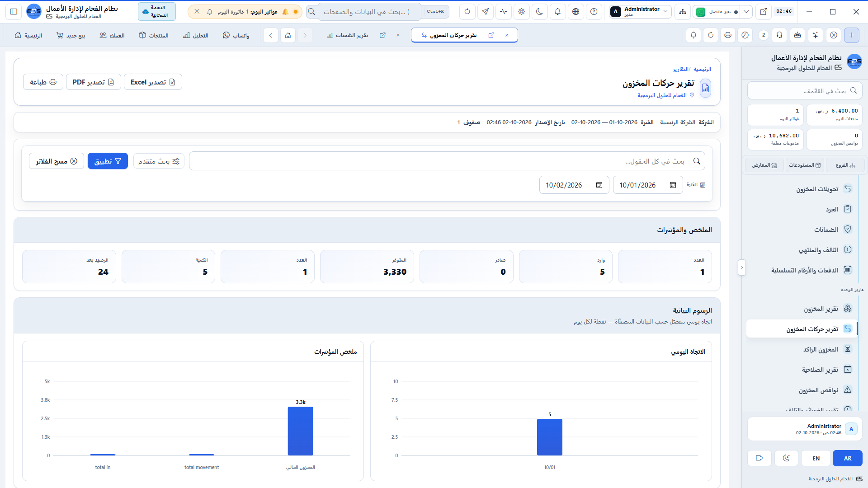This screenshot has height=488, width=868.
Task: Toggle the sidebar panel icon at top left
Action: click(14, 12)
